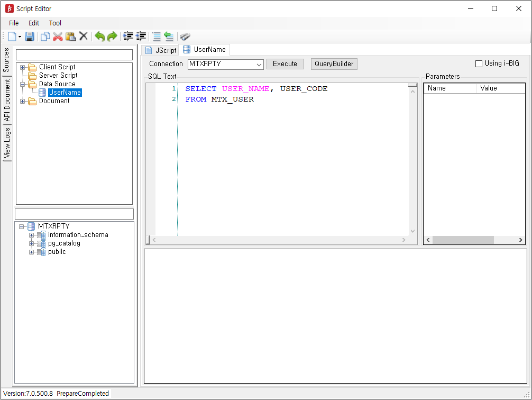Open the File menu

pos(14,23)
